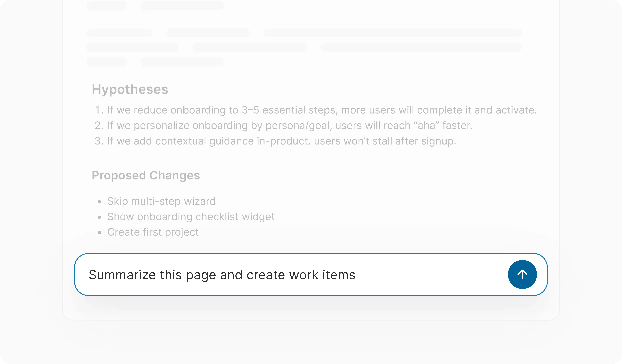Click the Skip multi-step wizard bullet
The image size is (622, 364).
(161, 201)
